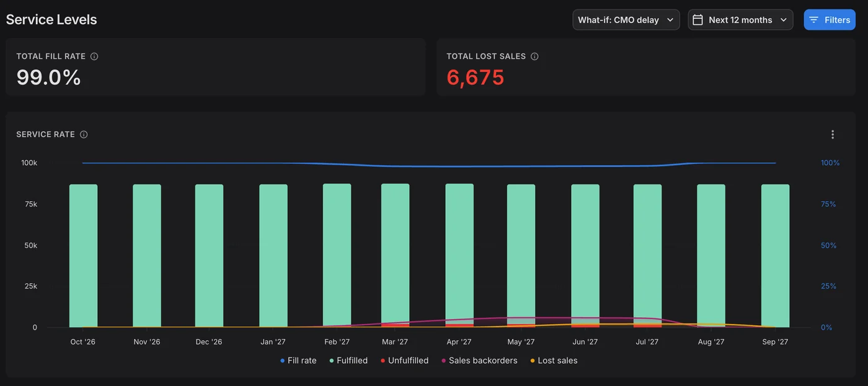Toggle the Lost sales legend series

coord(554,361)
